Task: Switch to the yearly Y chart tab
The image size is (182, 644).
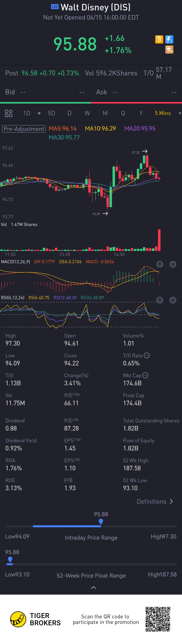Action: [x=141, y=113]
